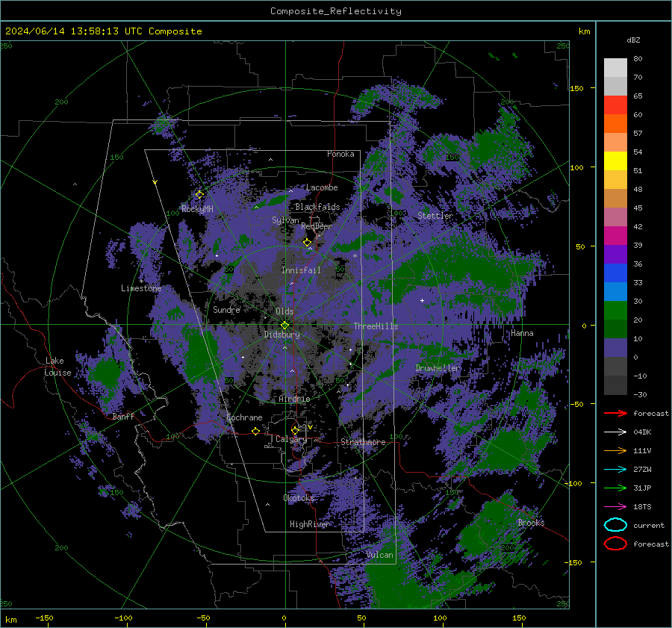Viewport: 672px width, 628px height.
Task: Select the yellow diamond marker at RedDeer
Action: [x=307, y=243]
